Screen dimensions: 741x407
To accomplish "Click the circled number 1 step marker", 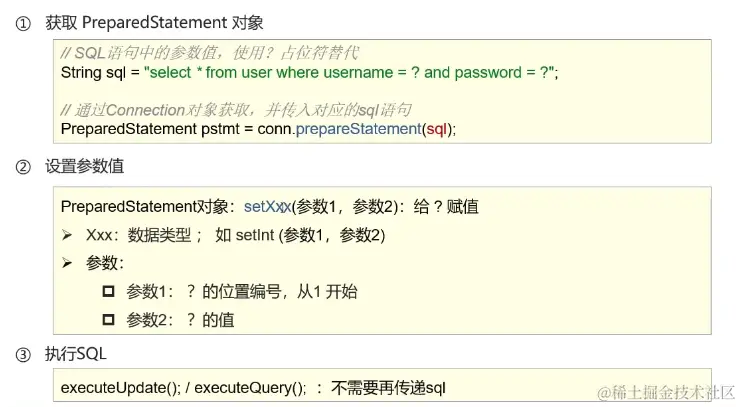I will pyautogui.click(x=23, y=23).
